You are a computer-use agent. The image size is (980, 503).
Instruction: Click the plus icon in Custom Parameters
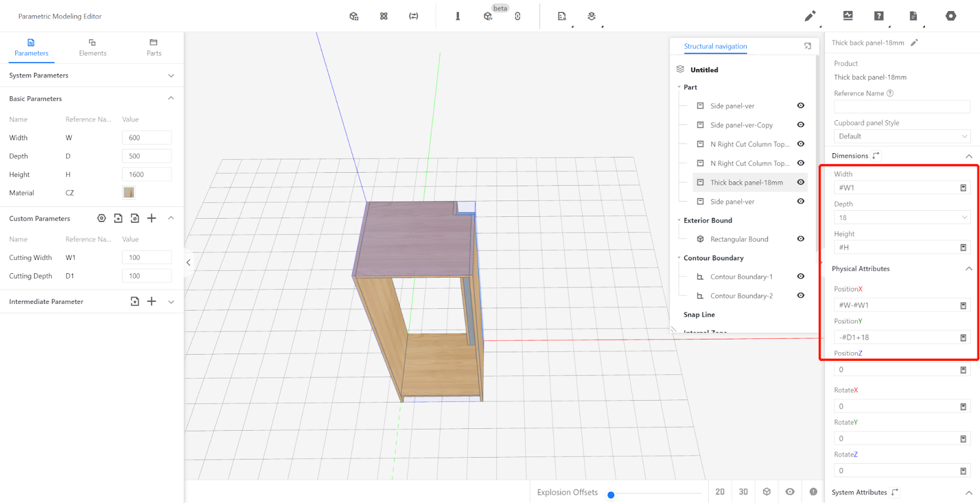coord(152,218)
